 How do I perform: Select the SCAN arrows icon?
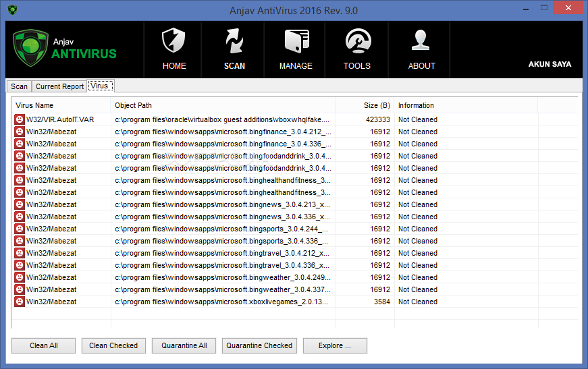pyautogui.click(x=234, y=40)
